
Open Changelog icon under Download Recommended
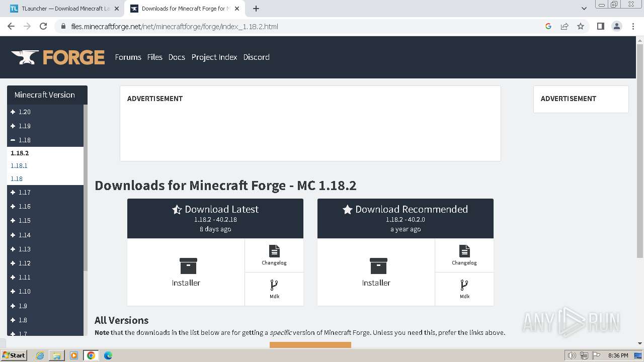pos(464,251)
